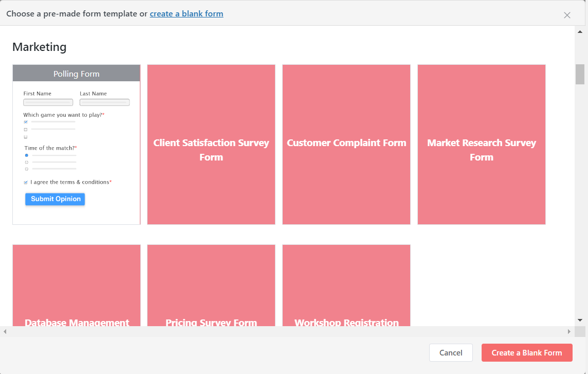The width and height of the screenshot is (588, 374).
Task: Click the horizontal scrollbar right arrow
Action: (x=569, y=332)
